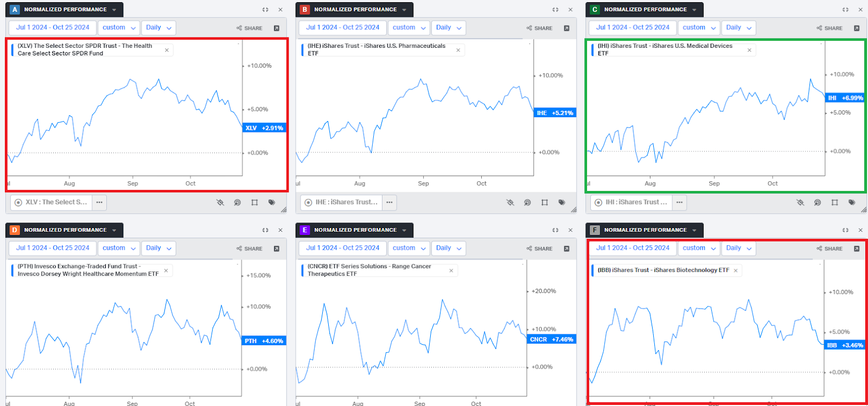Collapse panel F with the shrink arrows icon
Screen dimensions: 868x406
pos(846,230)
